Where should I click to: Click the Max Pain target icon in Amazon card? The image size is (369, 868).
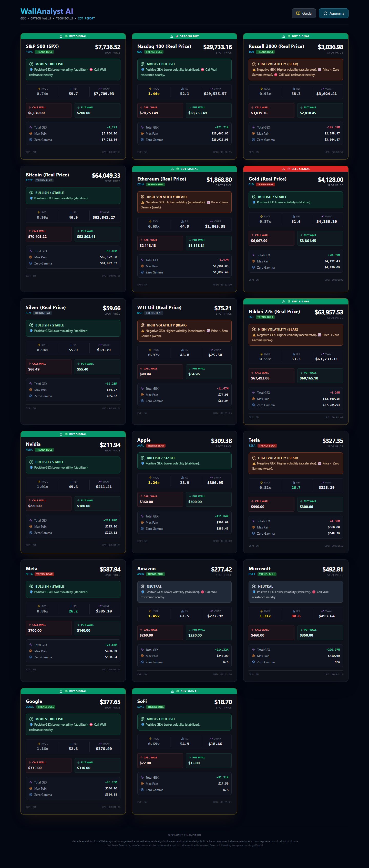[x=142, y=656]
